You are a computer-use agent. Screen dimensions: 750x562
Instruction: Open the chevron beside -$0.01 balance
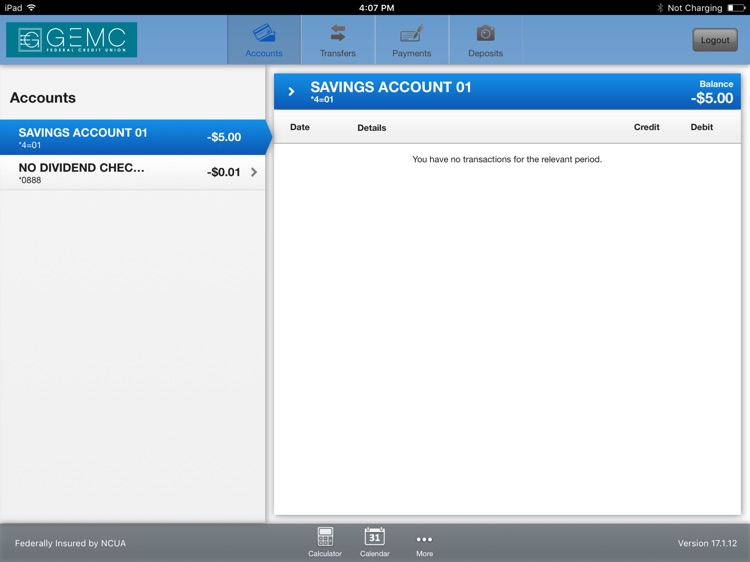(254, 172)
